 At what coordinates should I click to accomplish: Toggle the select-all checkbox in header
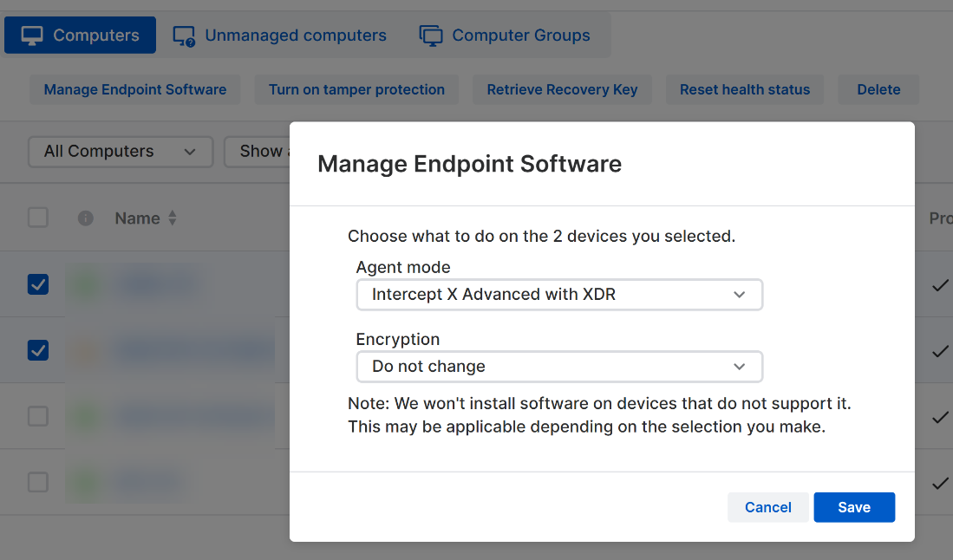pos(37,218)
